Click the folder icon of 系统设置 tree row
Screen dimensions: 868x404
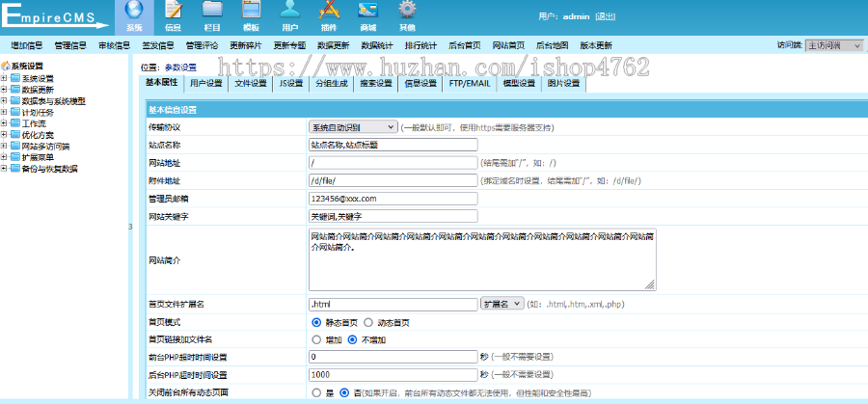pos(14,78)
